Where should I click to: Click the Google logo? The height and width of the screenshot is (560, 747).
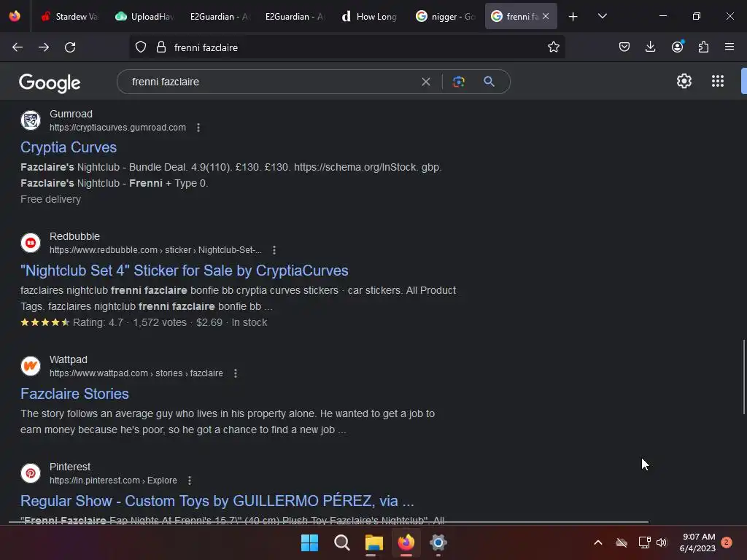click(50, 83)
